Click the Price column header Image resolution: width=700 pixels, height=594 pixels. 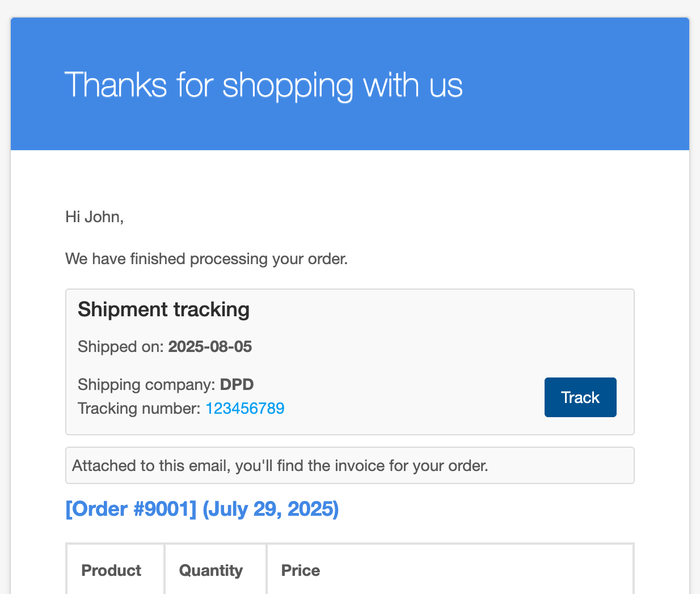[301, 571]
